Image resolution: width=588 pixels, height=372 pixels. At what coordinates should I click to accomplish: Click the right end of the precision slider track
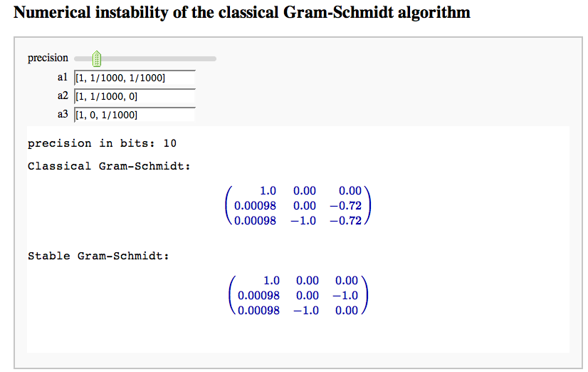[213, 58]
